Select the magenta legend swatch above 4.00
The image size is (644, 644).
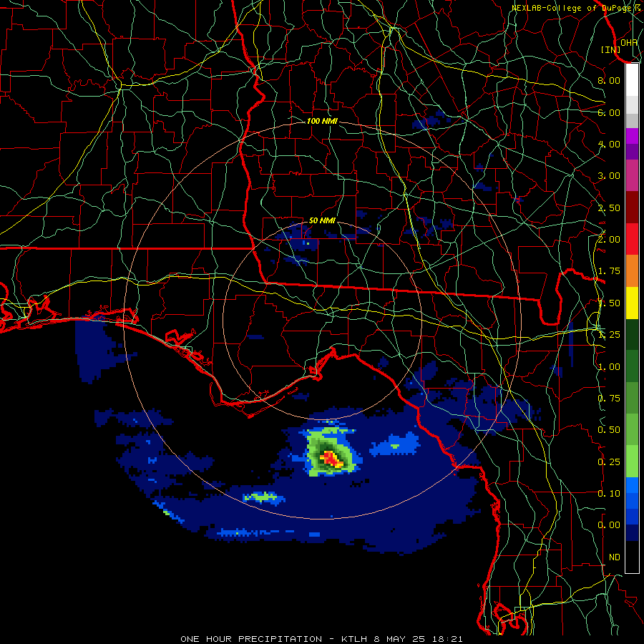coord(632,136)
